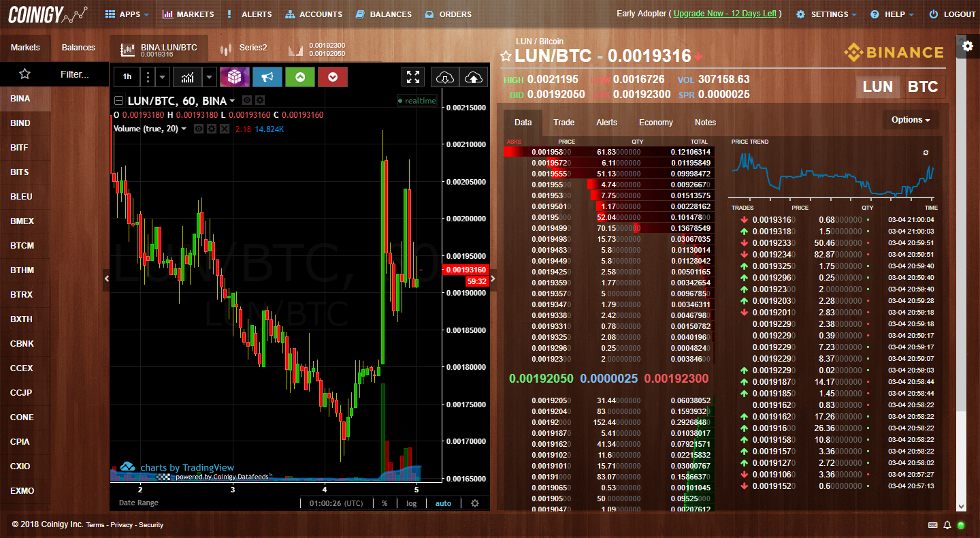Image resolution: width=980 pixels, height=538 pixels.
Task: Click the purple cube 3D chart icon
Action: (234, 77)
